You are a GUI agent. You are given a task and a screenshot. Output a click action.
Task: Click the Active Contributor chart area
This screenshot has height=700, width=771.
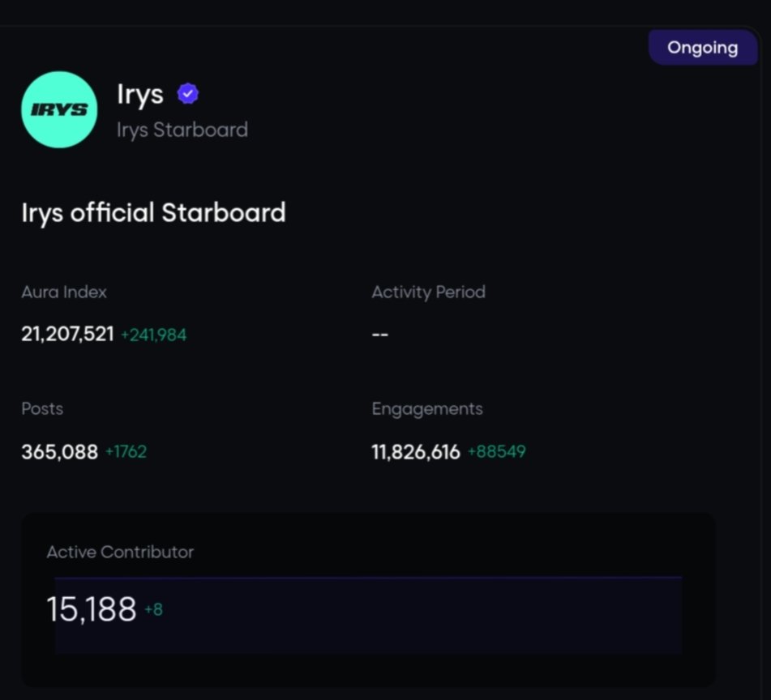(x=368, y=616)
